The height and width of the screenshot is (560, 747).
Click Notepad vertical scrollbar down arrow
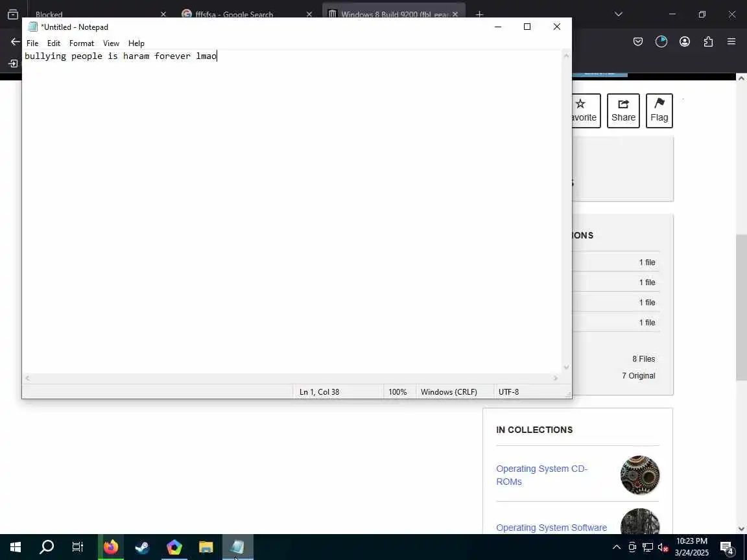[567, 367]
